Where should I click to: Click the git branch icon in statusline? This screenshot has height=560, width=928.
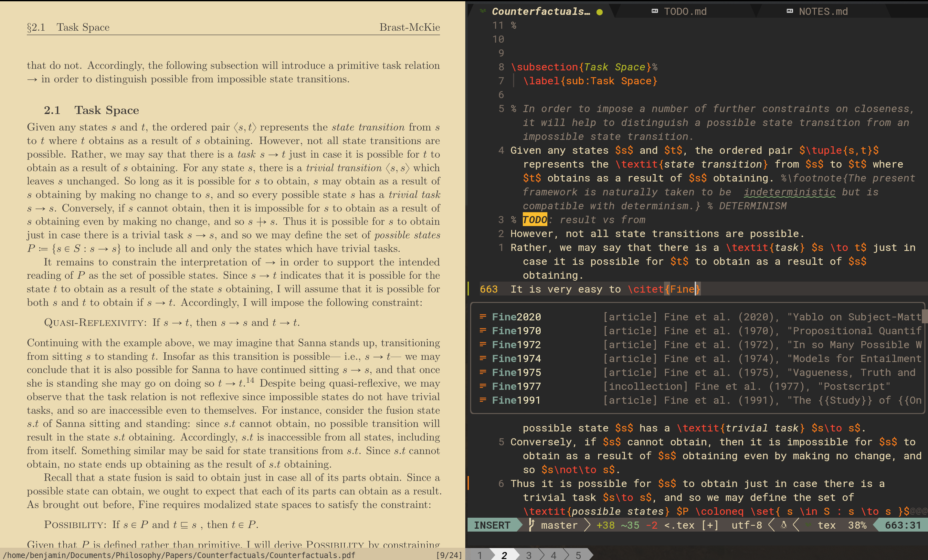pyautogui.click(x=532, y=524)
